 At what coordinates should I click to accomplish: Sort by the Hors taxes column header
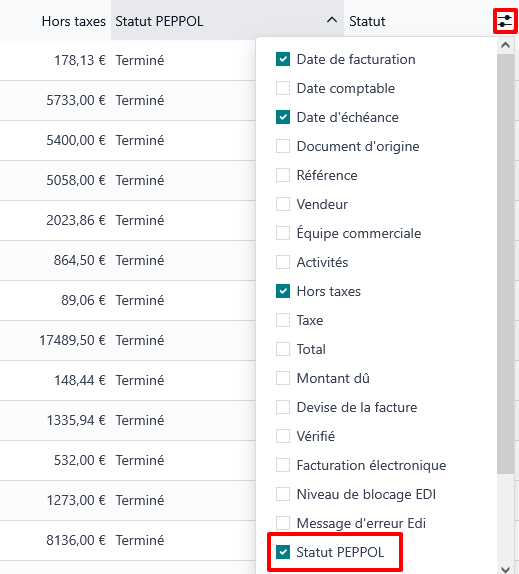tap(74, 21)
